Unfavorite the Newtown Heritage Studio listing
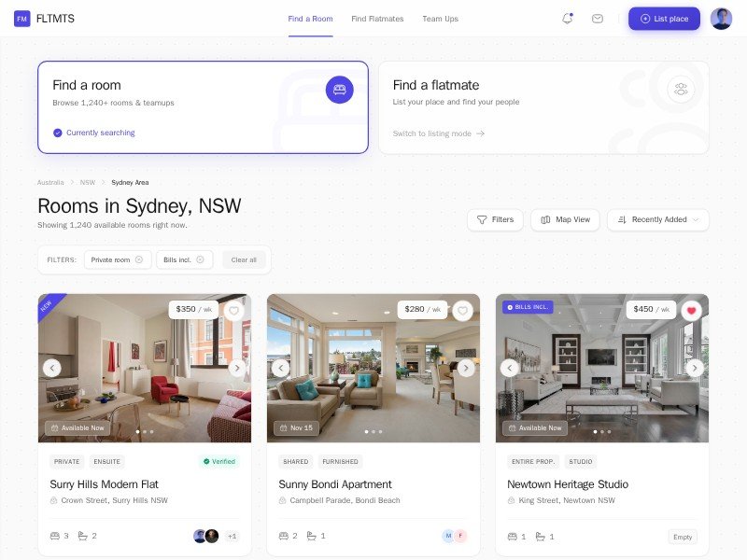The image size is (747, 560). [691, 311]
